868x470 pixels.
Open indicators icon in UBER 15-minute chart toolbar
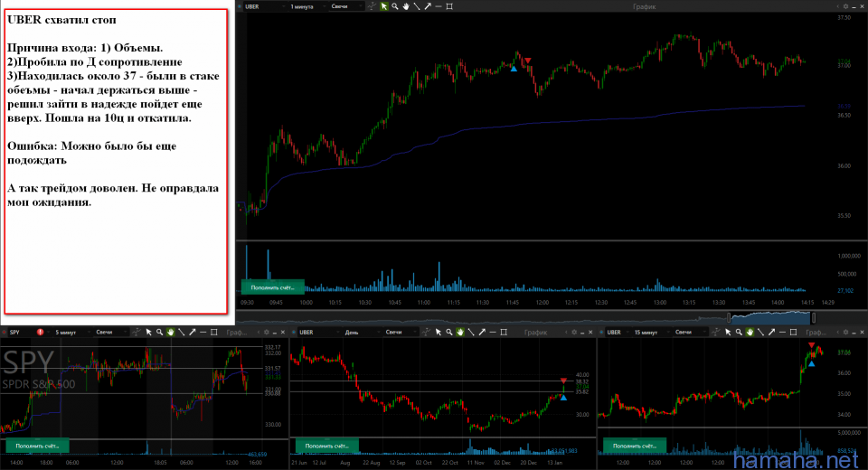point(716,332)
